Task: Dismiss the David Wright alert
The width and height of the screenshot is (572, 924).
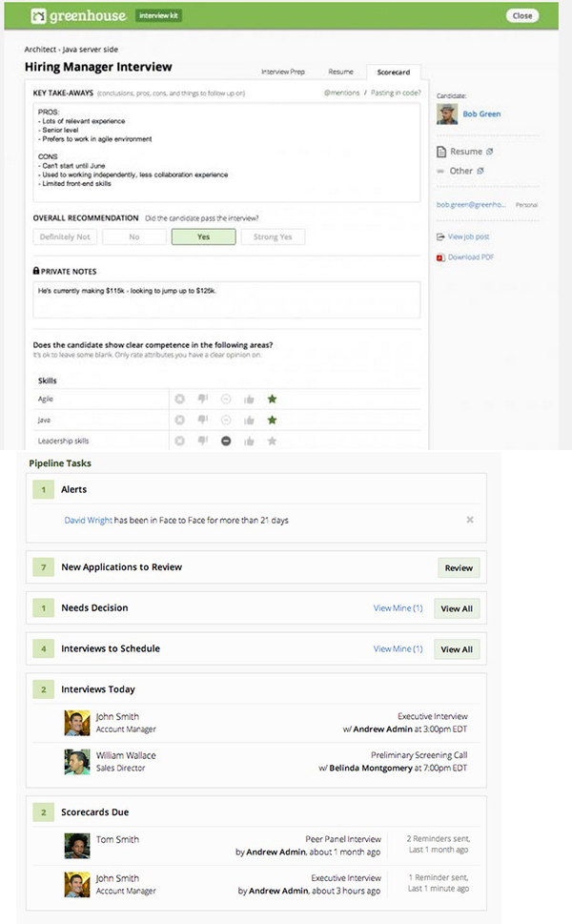Action: pos(469,520)
